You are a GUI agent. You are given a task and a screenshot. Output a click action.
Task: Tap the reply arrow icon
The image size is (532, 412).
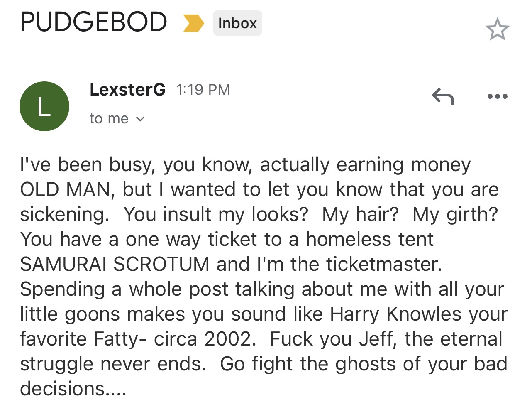tap(443, 96)
